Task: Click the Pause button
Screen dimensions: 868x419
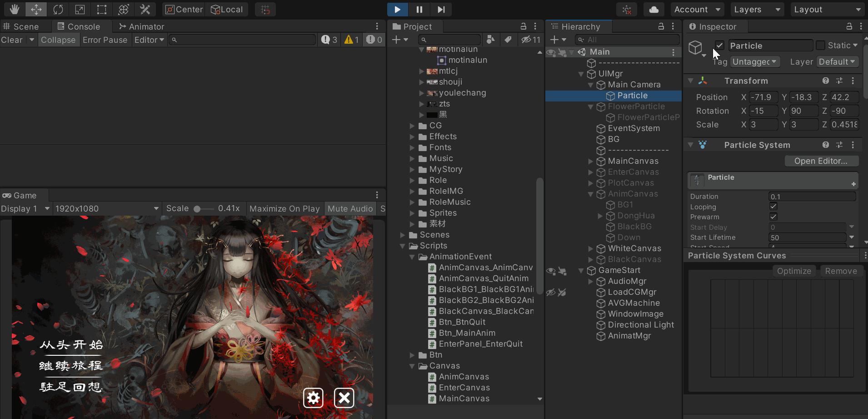Action: (419, 9)
